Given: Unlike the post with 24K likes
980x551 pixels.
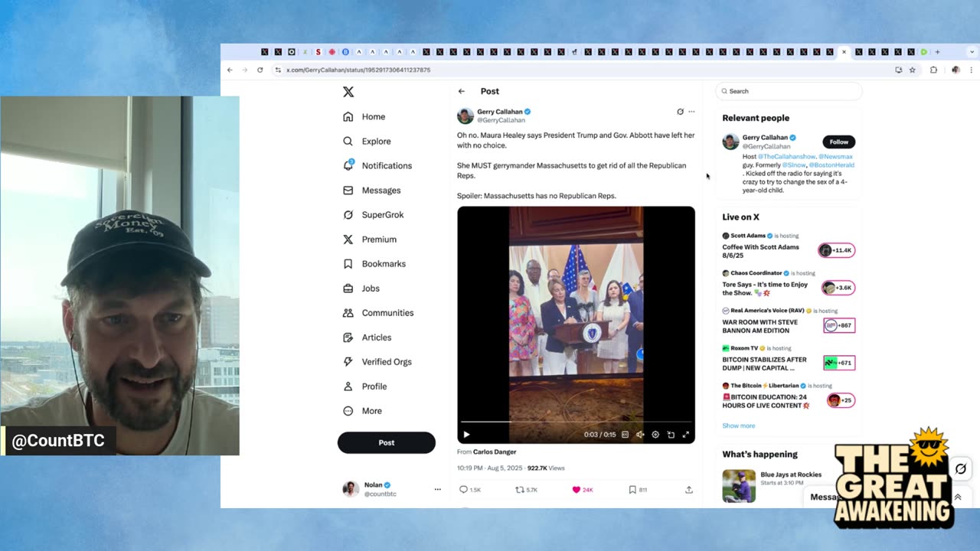Looking at the screenshot, I should [x=577, y=490].
